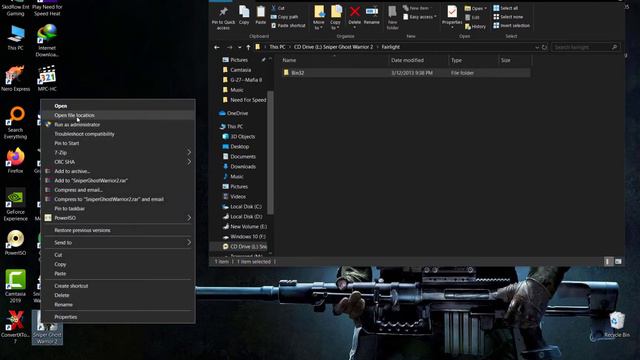Click Firefox desktop icon
The image size is (640, 360).
pyautogui.click(x=15, y=161)
